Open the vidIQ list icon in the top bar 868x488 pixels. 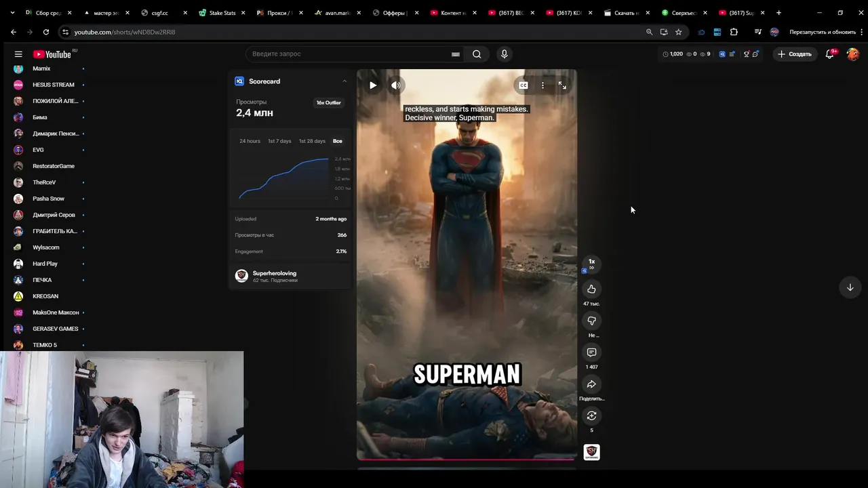[733, 54]
